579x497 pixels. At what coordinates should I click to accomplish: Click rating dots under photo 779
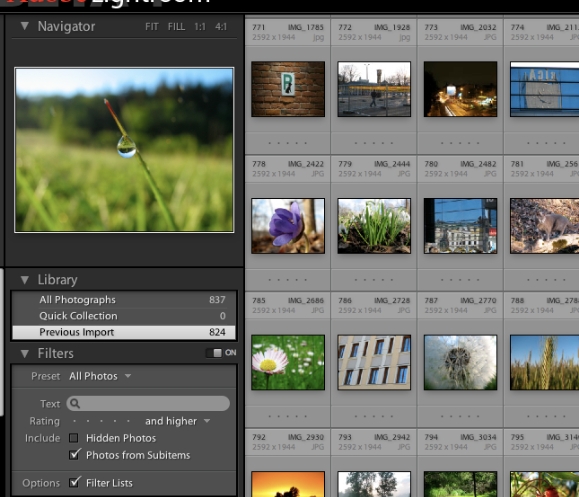[x=374, y=280]
